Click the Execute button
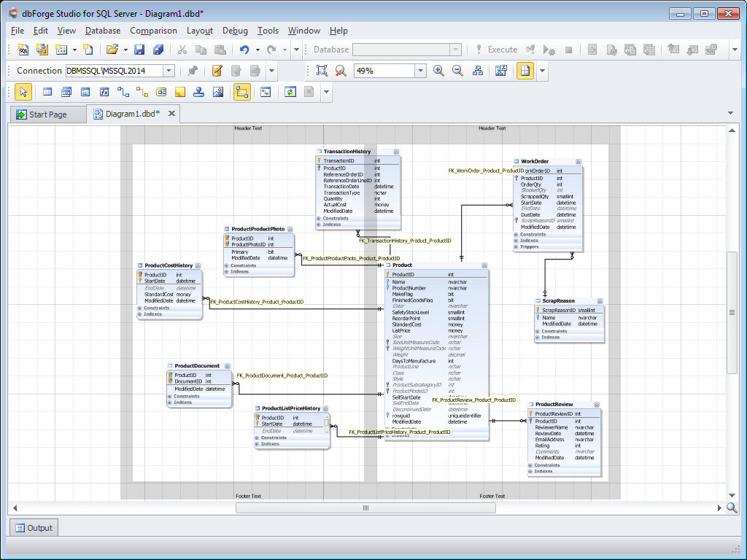Viewport: 747px width, 560px height. tap(503, 50)
